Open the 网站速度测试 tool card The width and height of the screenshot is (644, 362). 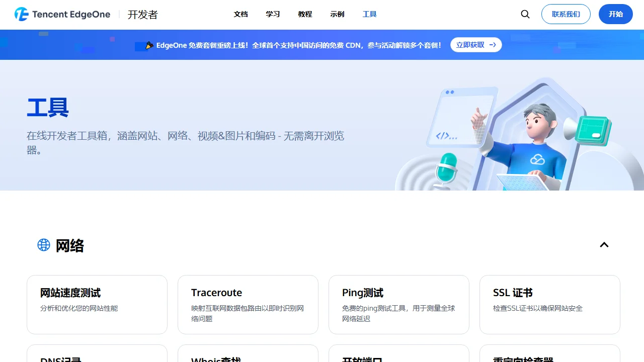click(x=97, y=304)
